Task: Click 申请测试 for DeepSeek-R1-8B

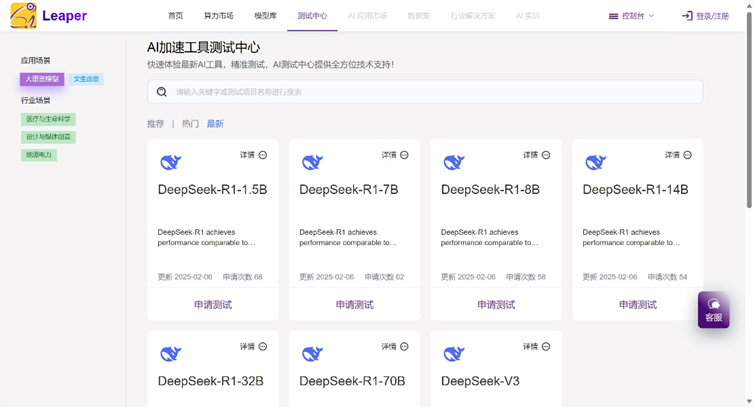Action: coord(496,305)
